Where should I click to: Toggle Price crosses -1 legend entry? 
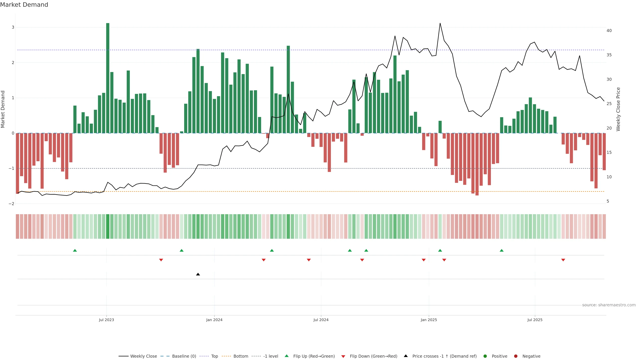pyautogui.click(x=444, y=356)
